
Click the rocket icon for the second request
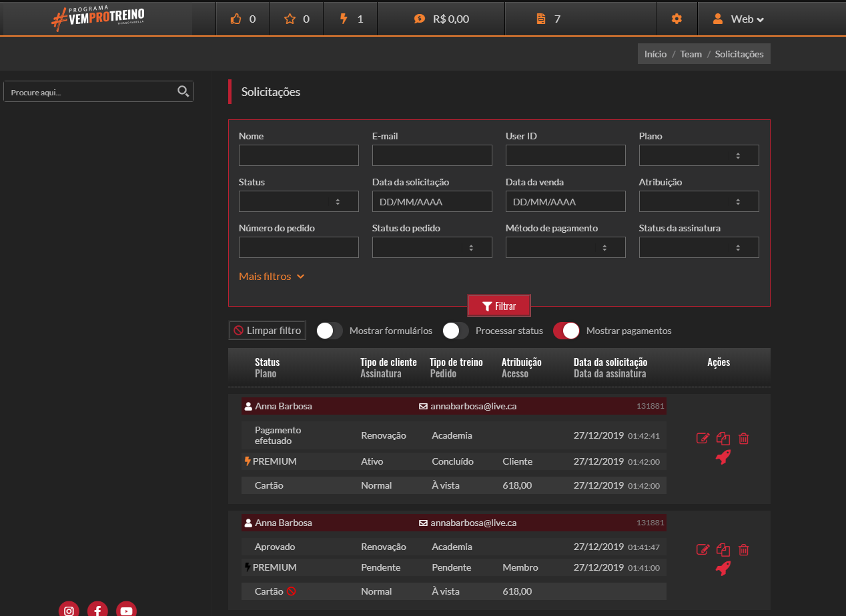point(723,568)
